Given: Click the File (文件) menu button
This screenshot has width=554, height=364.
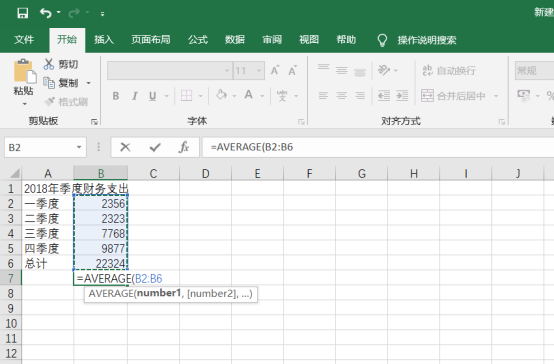Looking at the screenshot, I should 24,40.
